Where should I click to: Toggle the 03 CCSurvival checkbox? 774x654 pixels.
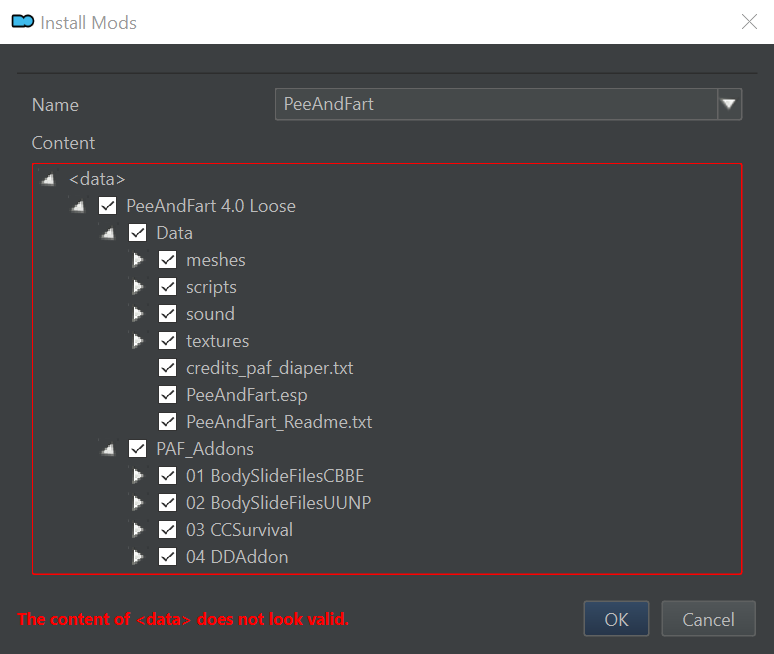pyautogui.click(x=167, y=530)
